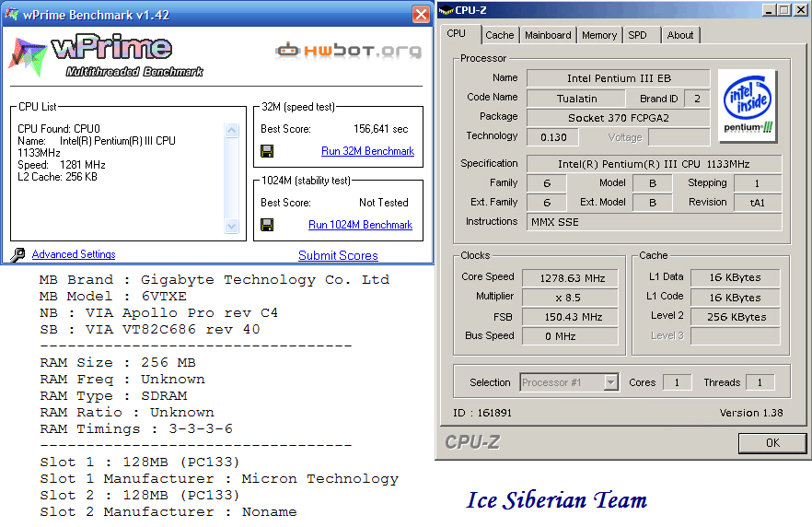812x527 pixels.
Task: Click the NB : VIA Apollo Pro line
Action: (x=158, y=313)
